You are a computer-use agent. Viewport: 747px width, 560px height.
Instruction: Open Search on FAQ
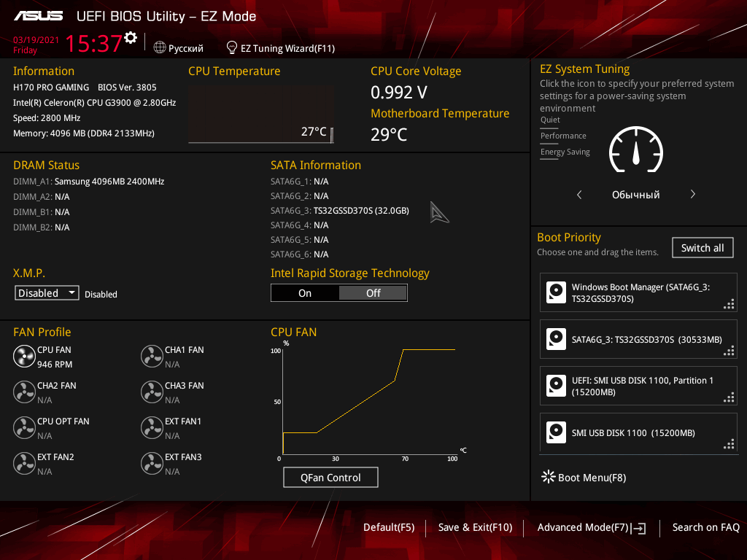[x=705, y=527]
